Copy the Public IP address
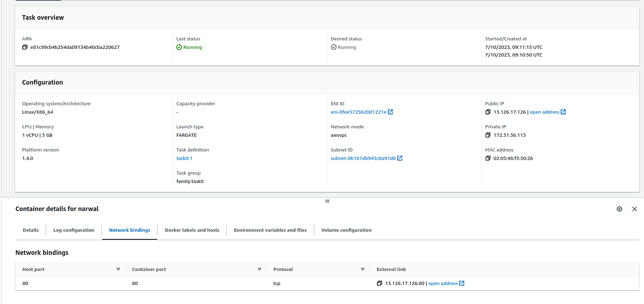Viewport: 644px width, 304px height. [x=488, y=112]
